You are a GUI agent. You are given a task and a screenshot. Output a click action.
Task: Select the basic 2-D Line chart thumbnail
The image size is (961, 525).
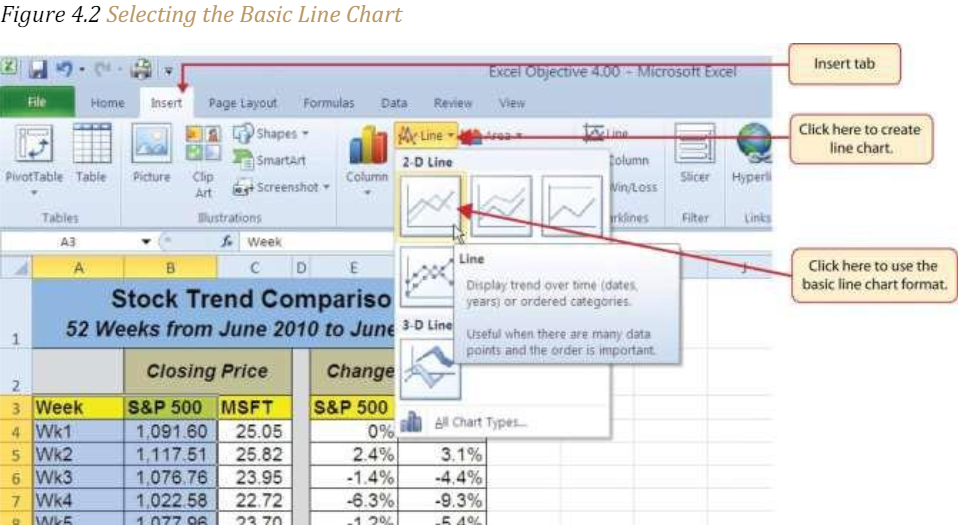430,206
